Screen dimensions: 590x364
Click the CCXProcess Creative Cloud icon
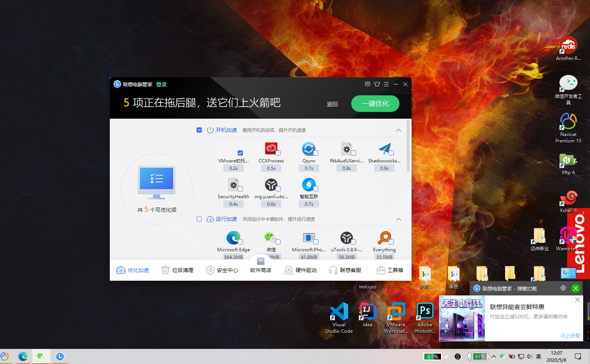point(271,148)
